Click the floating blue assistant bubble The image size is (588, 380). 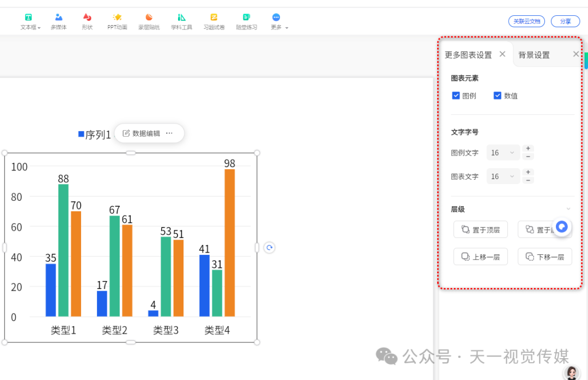pyautogui.click(x=562, y=228)
